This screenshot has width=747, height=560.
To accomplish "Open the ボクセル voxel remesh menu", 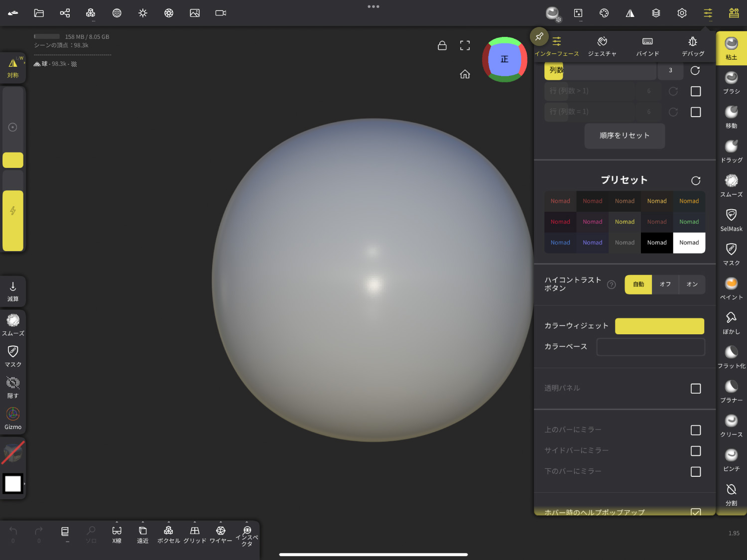I will tap(168, 534).
